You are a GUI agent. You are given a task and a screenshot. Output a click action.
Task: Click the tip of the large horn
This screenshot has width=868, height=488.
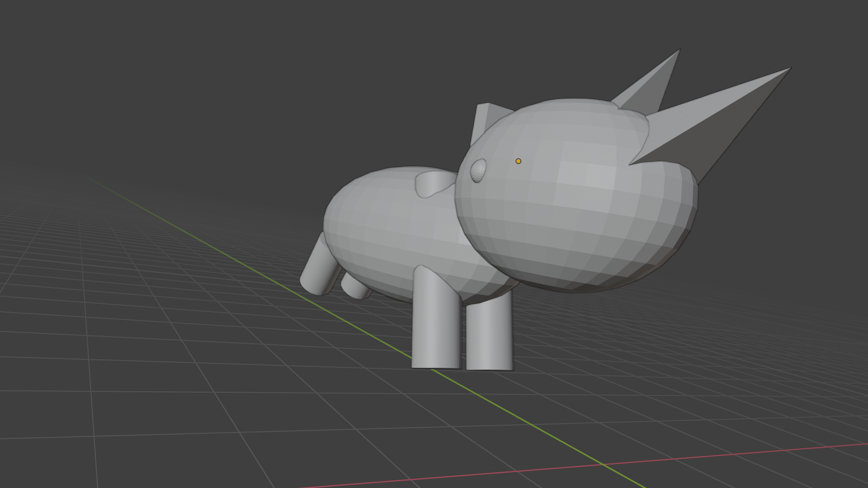coord(789,69)
